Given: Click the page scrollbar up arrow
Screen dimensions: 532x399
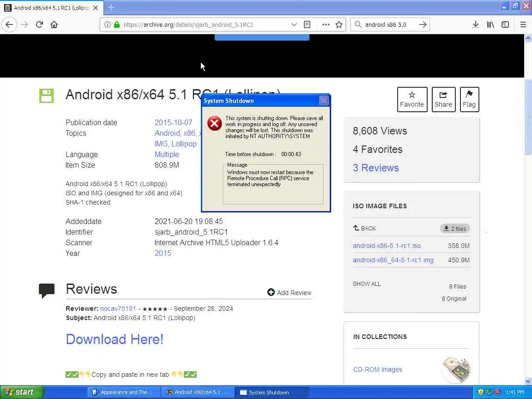Looking at the screenshot, I should (x=528, y=38).
